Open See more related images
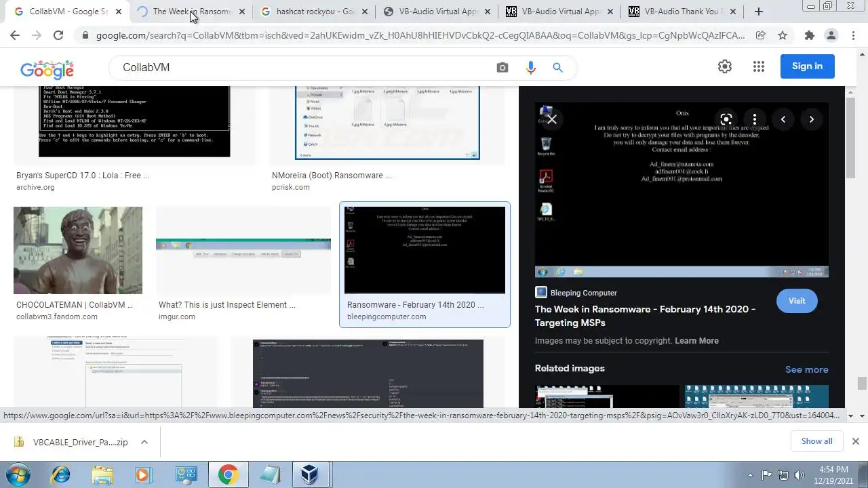This screenshot has width=868, height=488. click(806, 369)
